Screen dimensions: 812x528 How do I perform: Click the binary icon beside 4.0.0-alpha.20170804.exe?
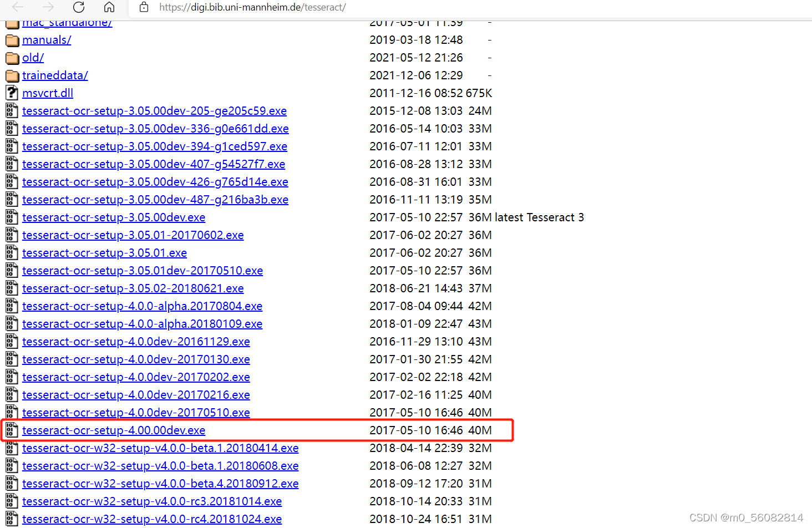[12, 306]
